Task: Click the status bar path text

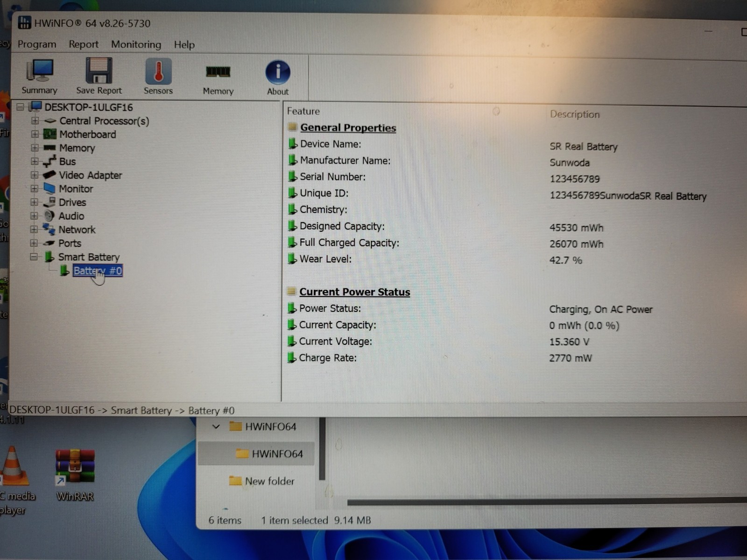Action: (x=121, y=411)
